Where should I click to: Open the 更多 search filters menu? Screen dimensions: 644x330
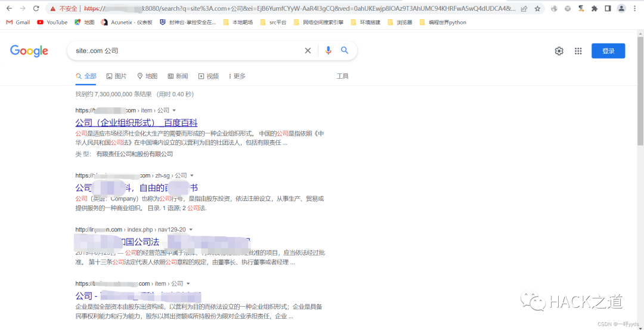237,76
